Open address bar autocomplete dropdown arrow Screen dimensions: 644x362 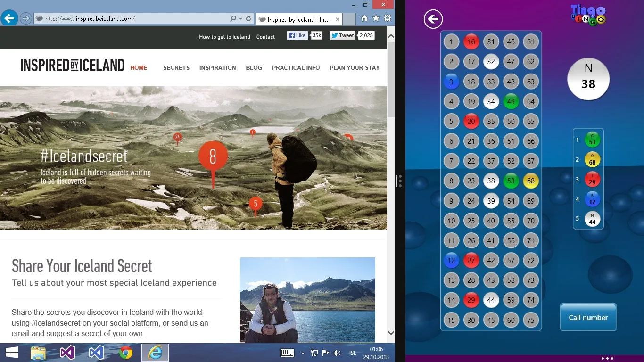[x=241, y=19]
